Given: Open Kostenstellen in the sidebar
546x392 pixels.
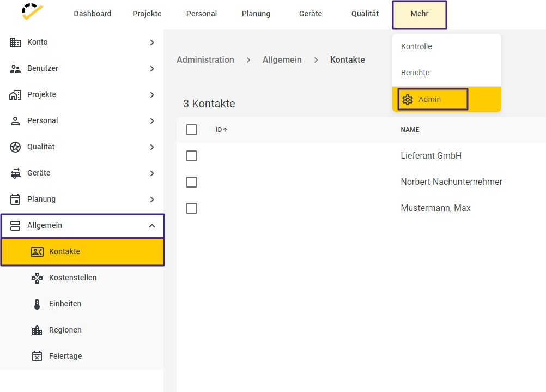Looking at the screenshot, I should point(82,278).
